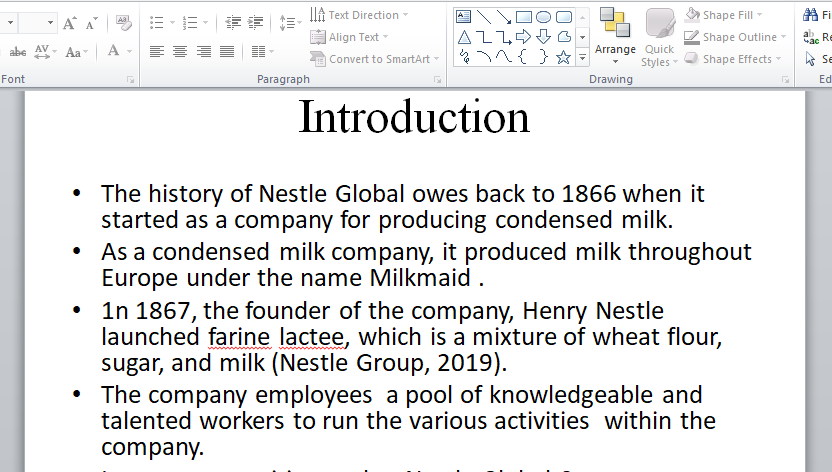832x472 pixels.
Task: Toggle strikethrough abc formatting
Action: tap(18, 51)
